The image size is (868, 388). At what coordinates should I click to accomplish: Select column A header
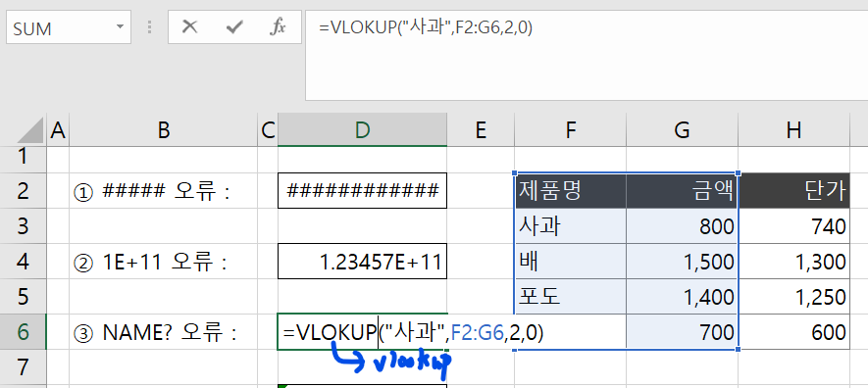(58, 130)
